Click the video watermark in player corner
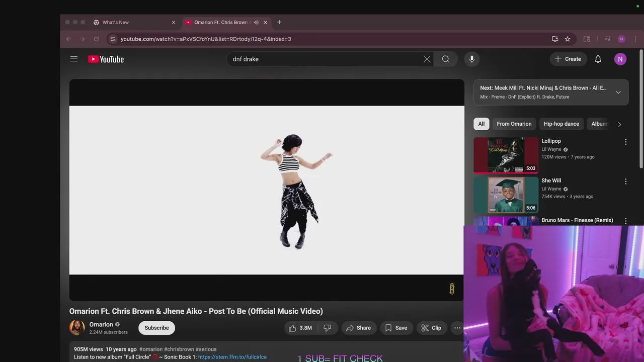The image size is (644, 362). coord(452,289)
